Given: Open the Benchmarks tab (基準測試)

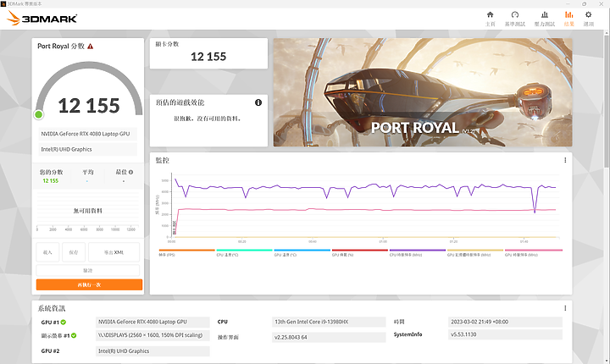Looking at the screenshot, I should click(x=515, y=19).
